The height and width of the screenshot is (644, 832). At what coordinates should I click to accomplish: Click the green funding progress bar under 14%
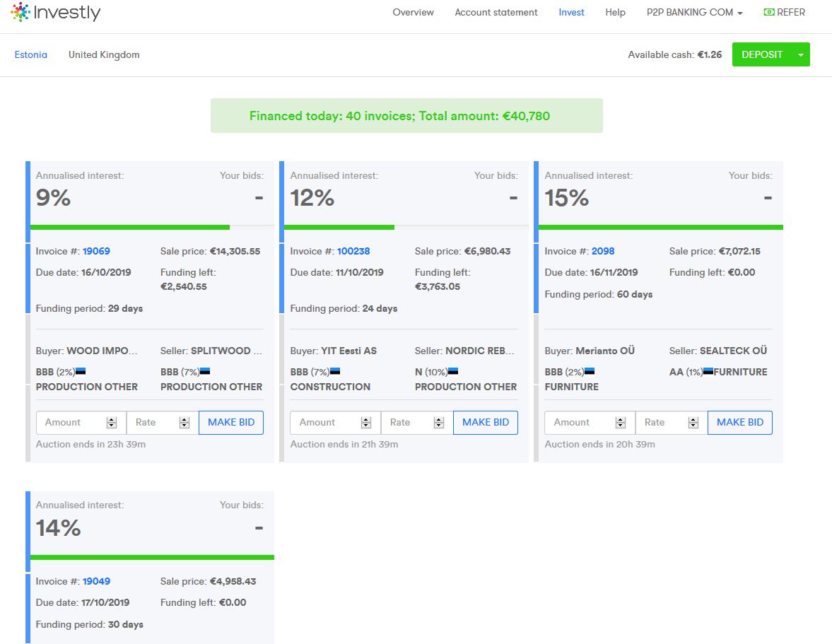(152, 557)
